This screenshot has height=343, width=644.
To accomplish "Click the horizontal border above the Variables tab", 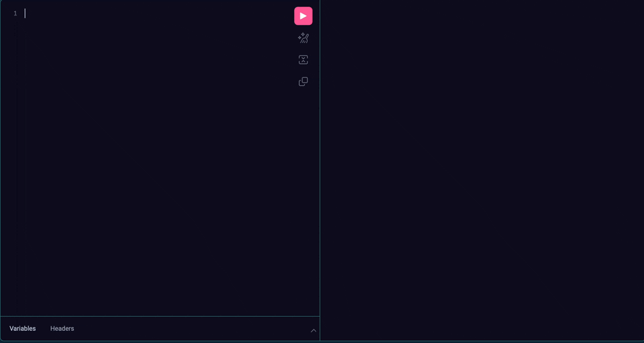I will [x=160, y=316].
